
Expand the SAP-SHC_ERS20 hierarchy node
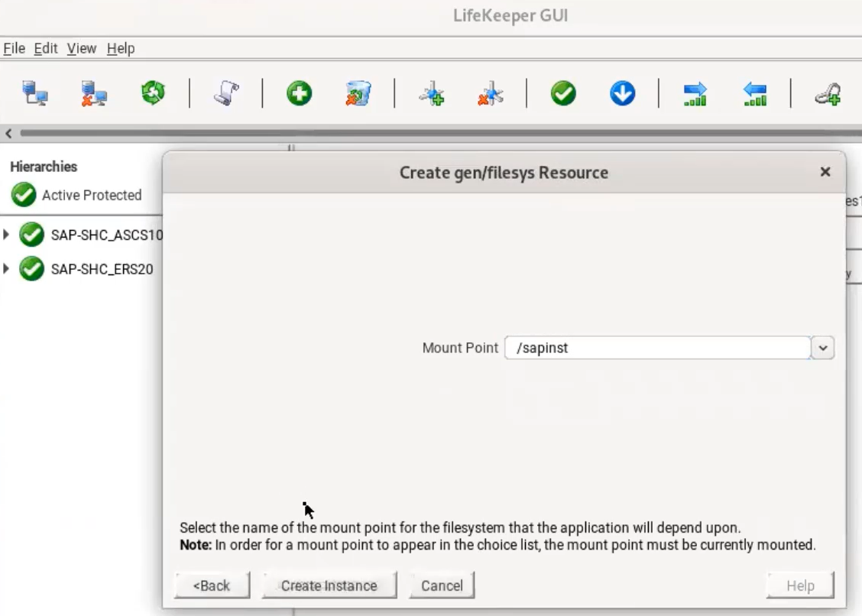pyautogui.click(x=6, y=269)
